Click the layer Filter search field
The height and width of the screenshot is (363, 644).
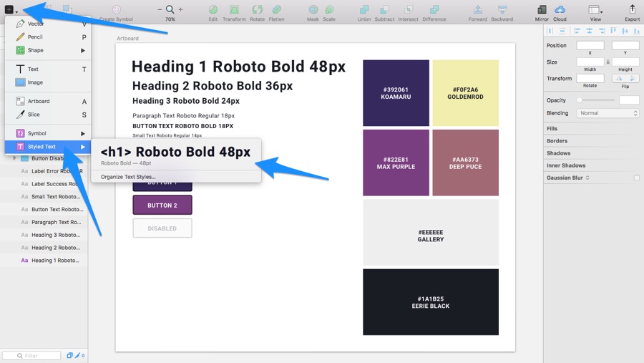[31, 356]
